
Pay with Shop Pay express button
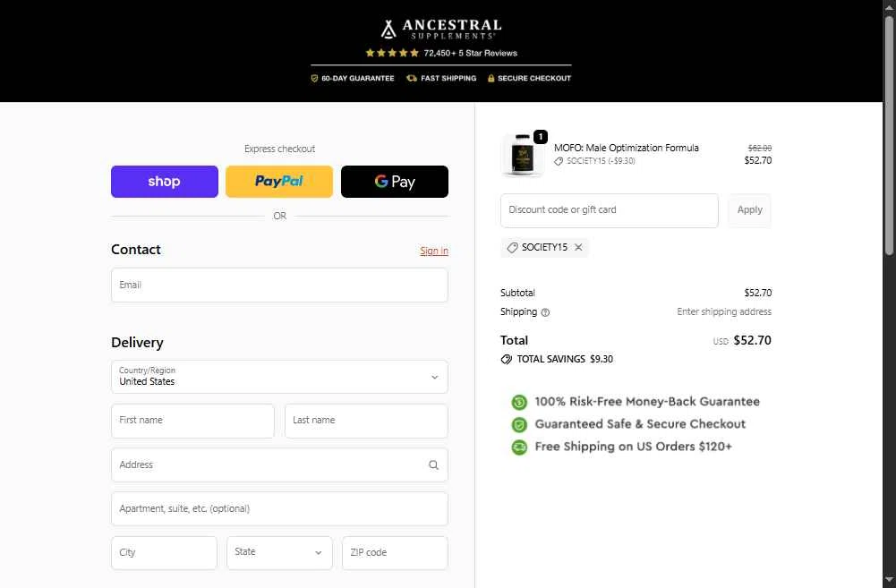(x=165, y=182)
